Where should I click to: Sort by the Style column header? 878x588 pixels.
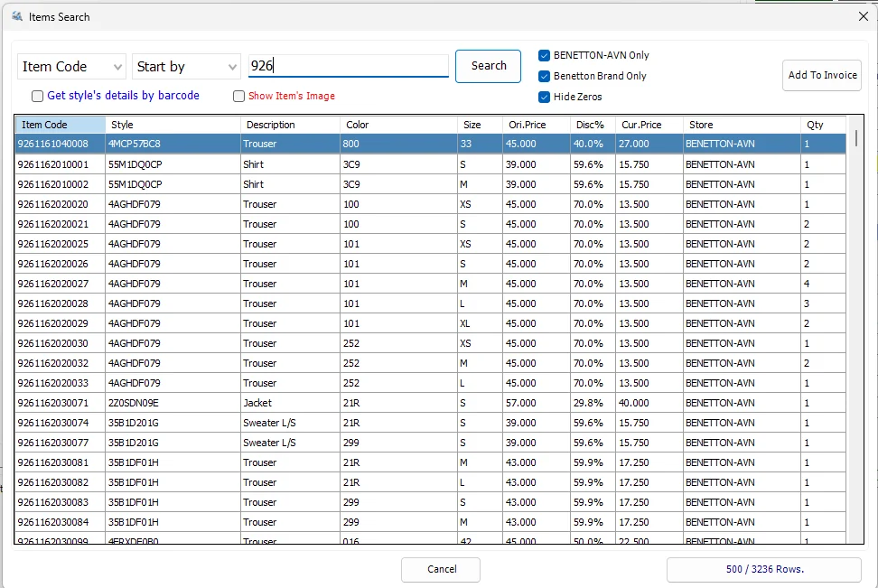pyautogui.click(x=173, y=125)
